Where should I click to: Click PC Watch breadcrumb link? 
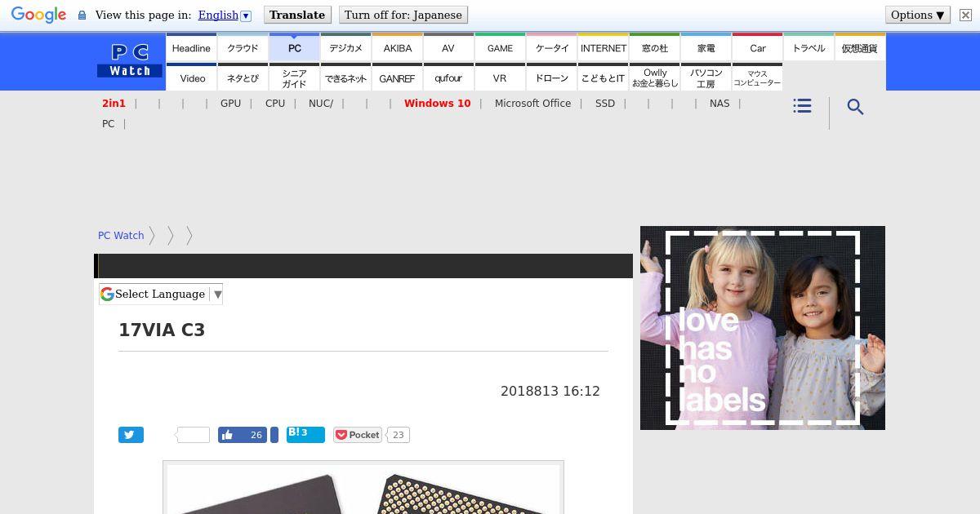121,236
